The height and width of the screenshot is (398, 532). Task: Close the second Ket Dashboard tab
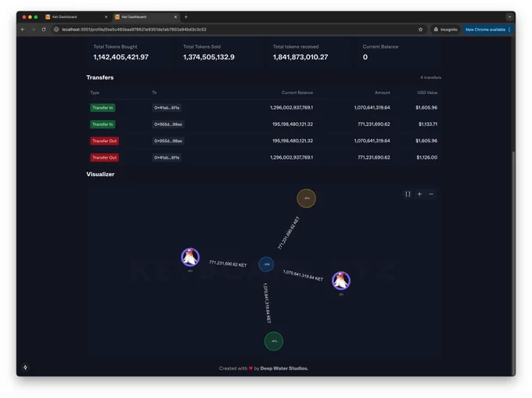point(175,16)
